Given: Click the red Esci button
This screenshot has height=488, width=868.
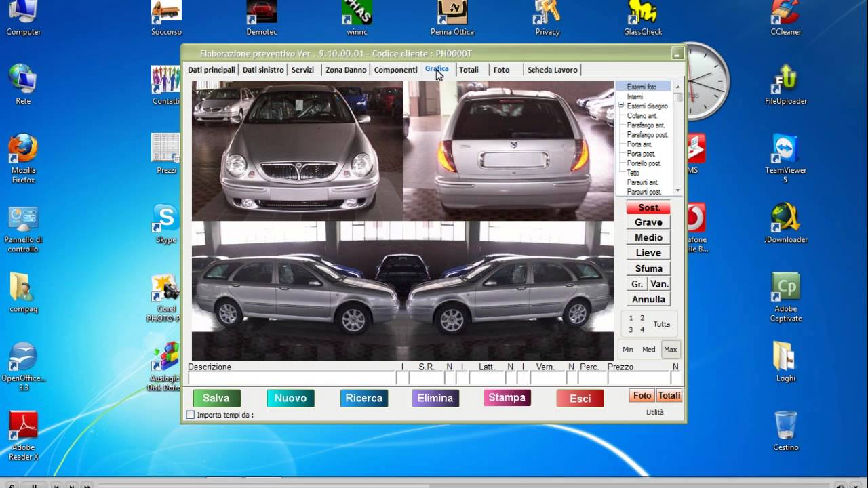Looking at the screenshot, I should pyautogui.click(x=580, y=399).
